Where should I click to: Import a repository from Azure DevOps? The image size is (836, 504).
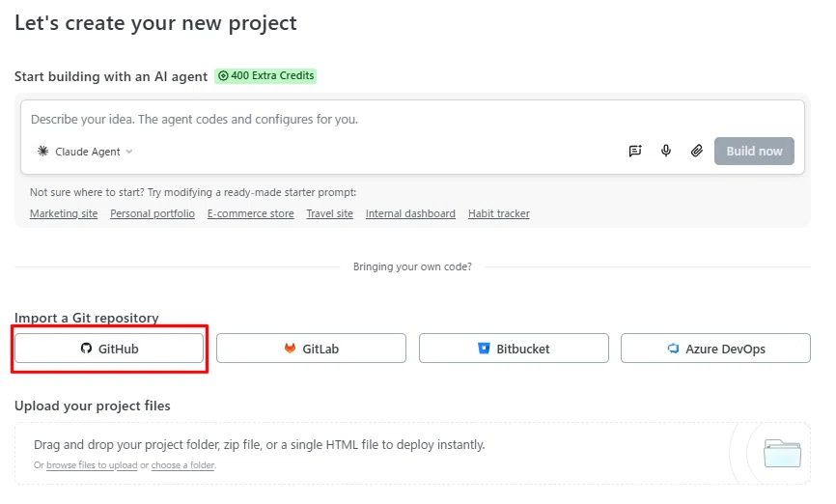pos(715,349)
